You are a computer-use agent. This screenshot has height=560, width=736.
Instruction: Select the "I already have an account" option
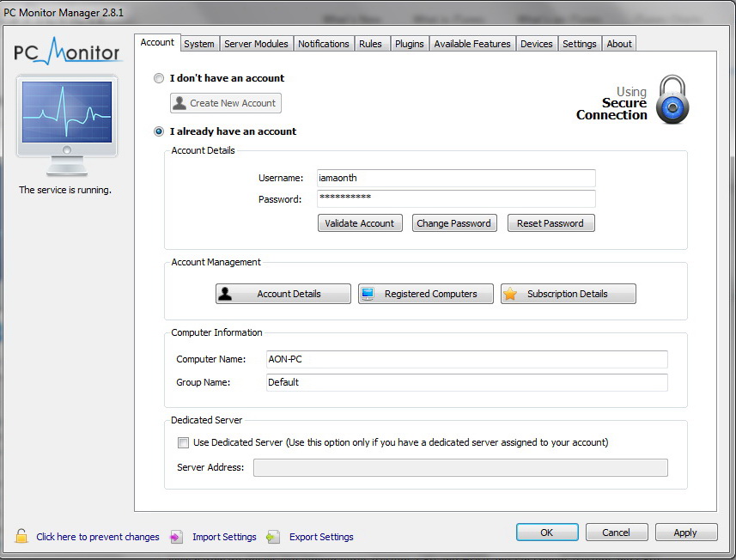[158, 131]
